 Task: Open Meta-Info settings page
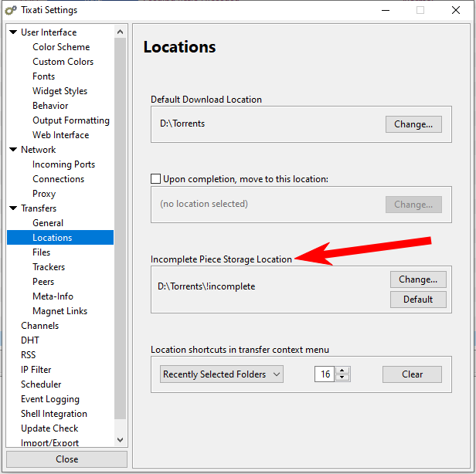(53, 296)
